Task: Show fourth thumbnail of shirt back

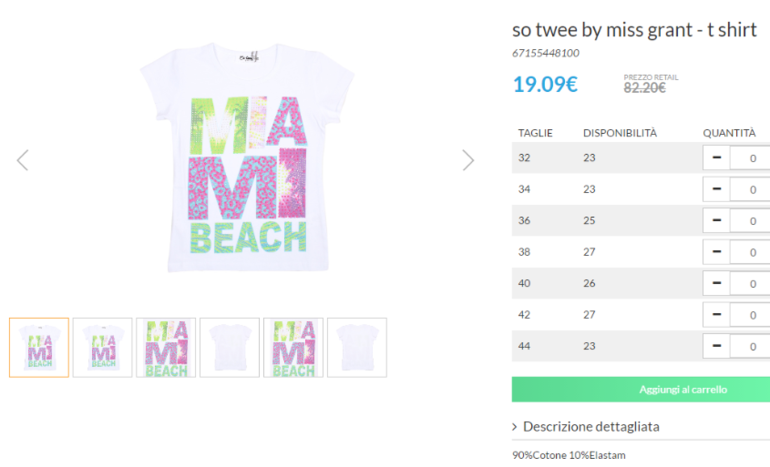Action: click(x=229, y=348)
